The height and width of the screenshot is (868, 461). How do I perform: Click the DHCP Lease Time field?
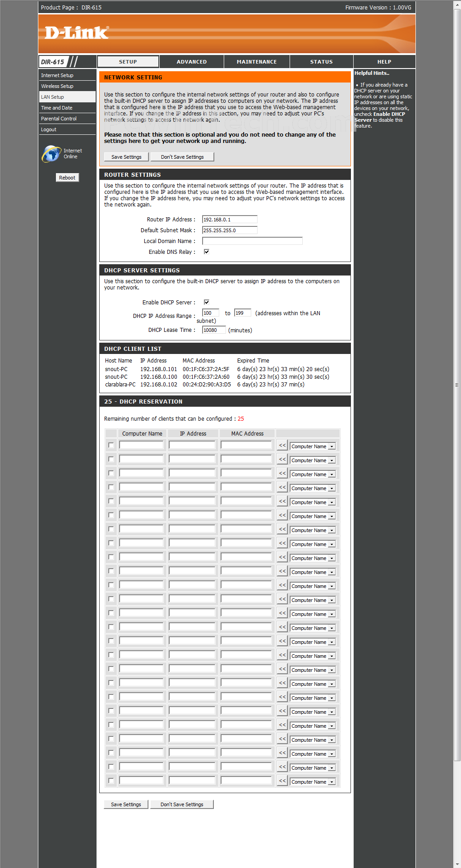[x=214, y=330]
